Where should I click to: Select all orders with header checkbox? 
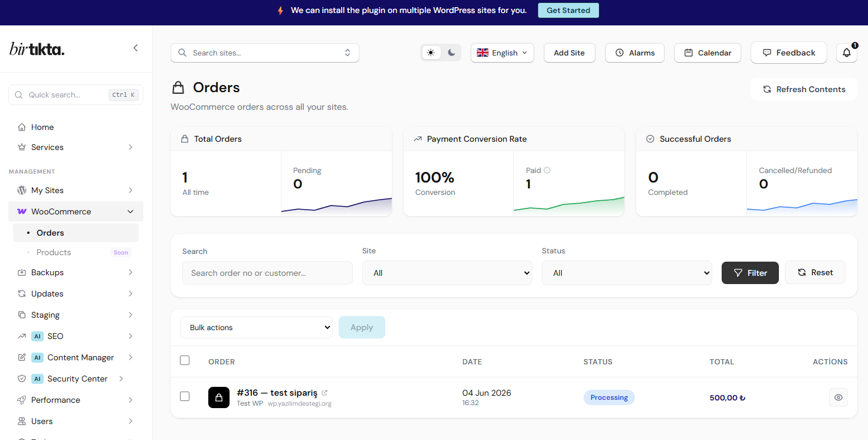[x=185, y=360]
